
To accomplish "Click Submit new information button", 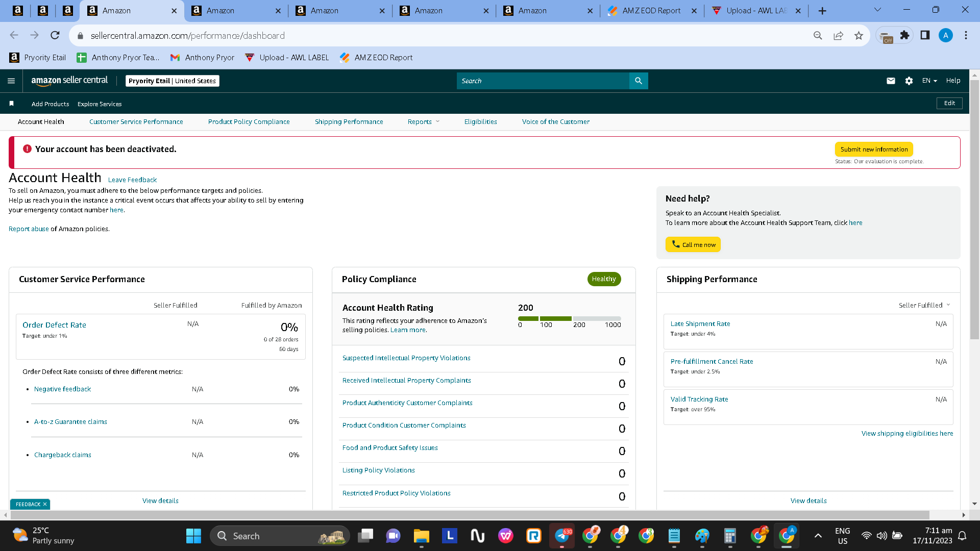I will pos(874,149).
